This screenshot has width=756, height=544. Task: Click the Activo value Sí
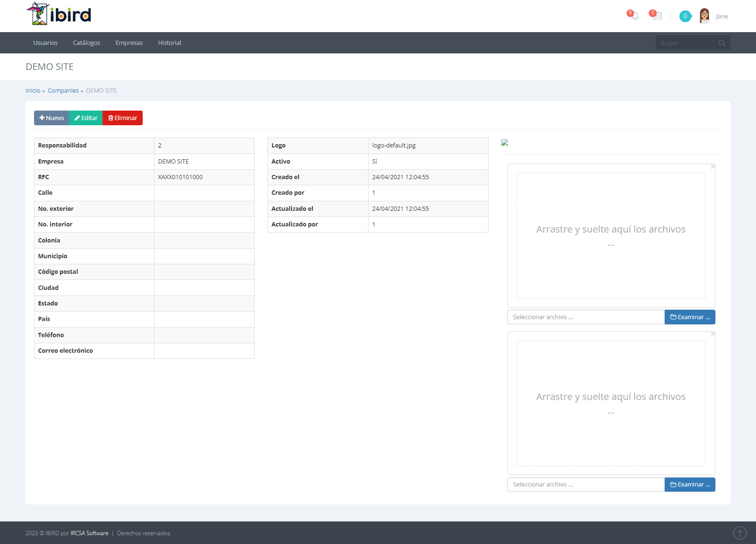pyautogui.click(x=375, y=161)
